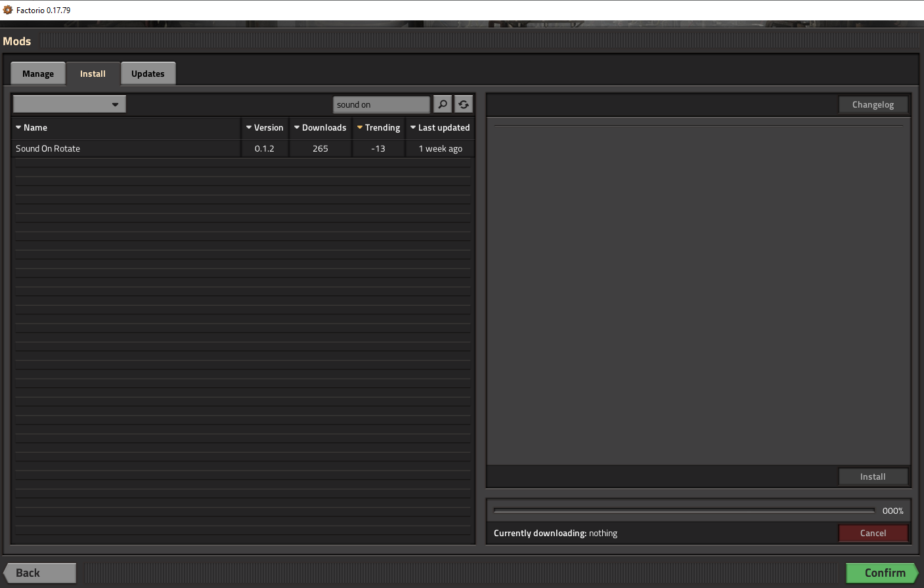The height and width of the screenshot is (588, 924).
Task: Click the trending value -13
Action: pyautogui.click(x=378, y=149)
